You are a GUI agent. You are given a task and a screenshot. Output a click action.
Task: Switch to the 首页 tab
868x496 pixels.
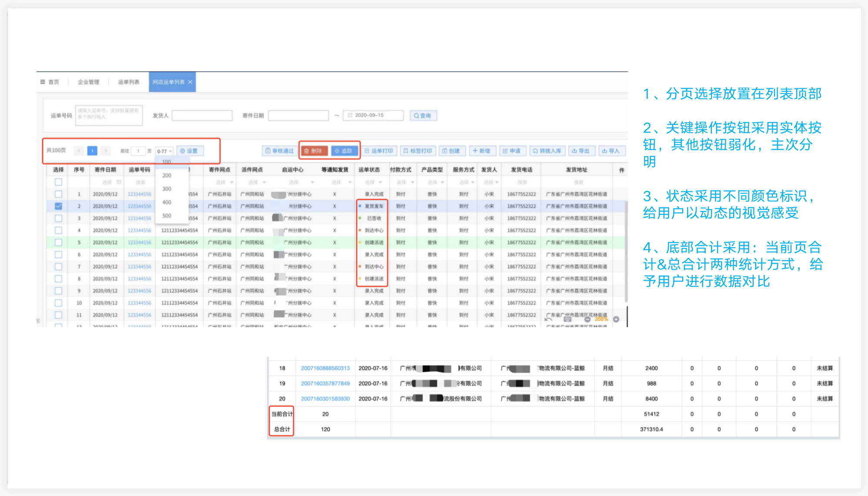[53, 82]
